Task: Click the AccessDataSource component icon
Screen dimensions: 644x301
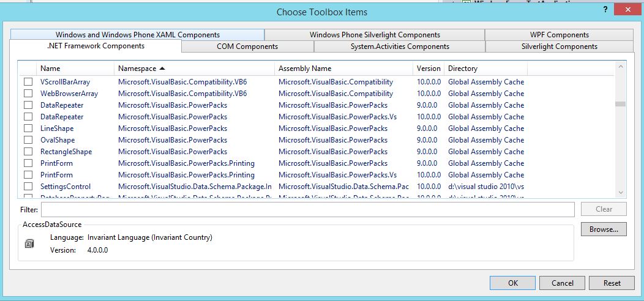Action: (x=29, y=243)
